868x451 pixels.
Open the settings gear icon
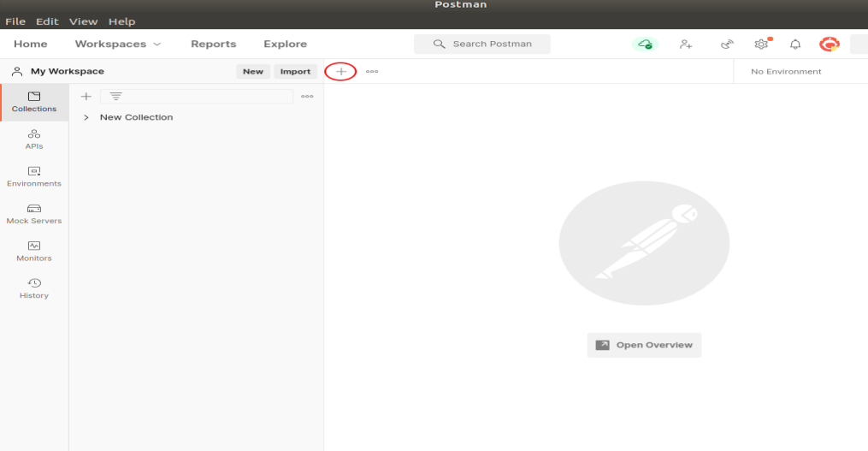click(x=762, y=45)
